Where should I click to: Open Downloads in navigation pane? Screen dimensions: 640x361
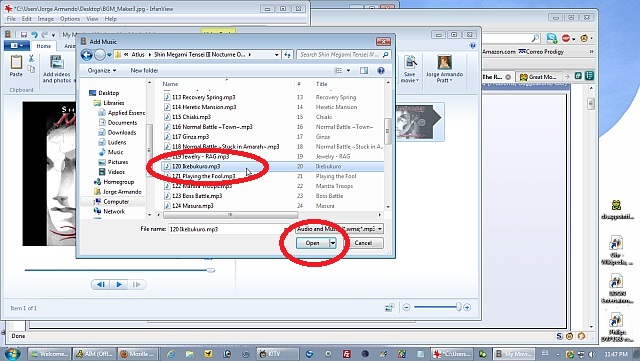pos(118,132)
